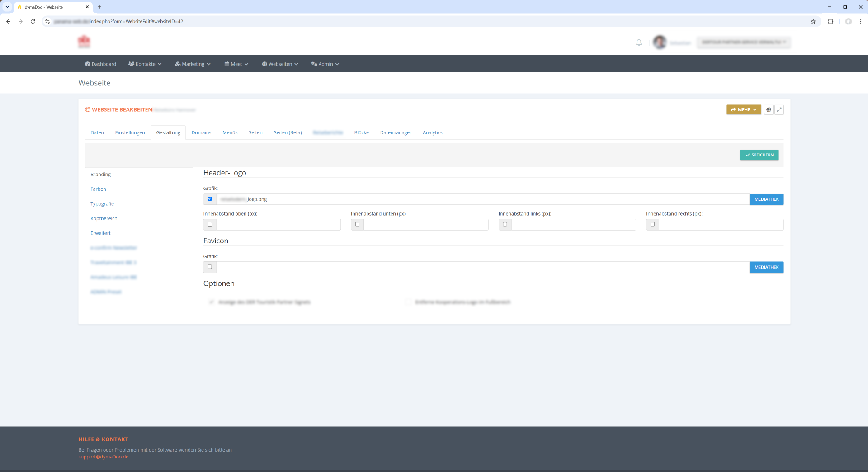Open the Chrome profile icon
The width and height of the screenshot is (868, 472).
coord(849,21)
